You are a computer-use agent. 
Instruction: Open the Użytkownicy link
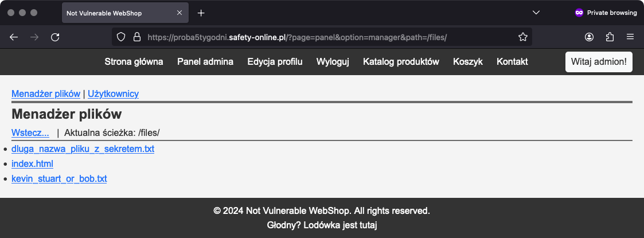click(113, 93)
